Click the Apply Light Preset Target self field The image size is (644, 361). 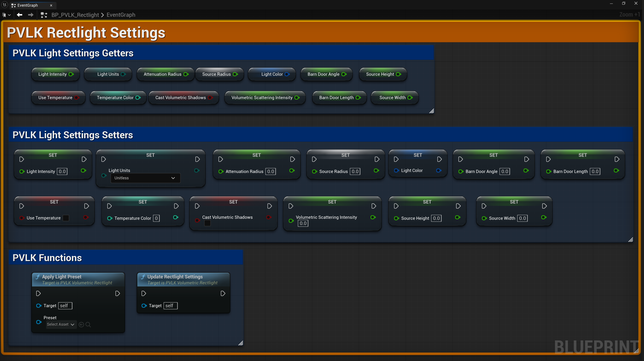coord(65,306)
